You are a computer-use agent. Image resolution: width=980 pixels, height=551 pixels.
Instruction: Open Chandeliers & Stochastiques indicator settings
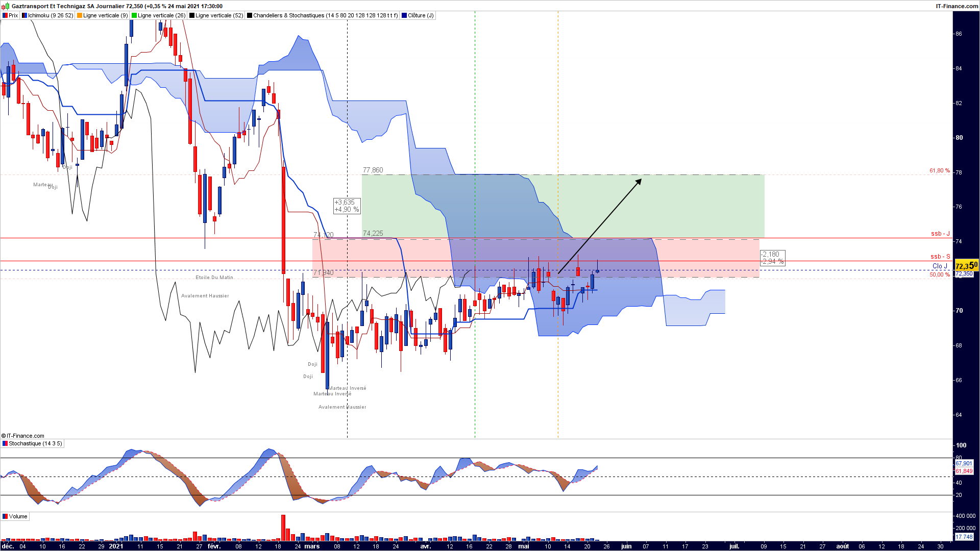323,15
